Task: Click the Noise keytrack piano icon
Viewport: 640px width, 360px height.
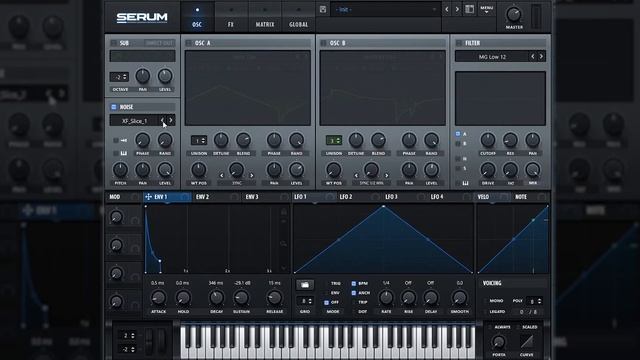Action: 124,153
